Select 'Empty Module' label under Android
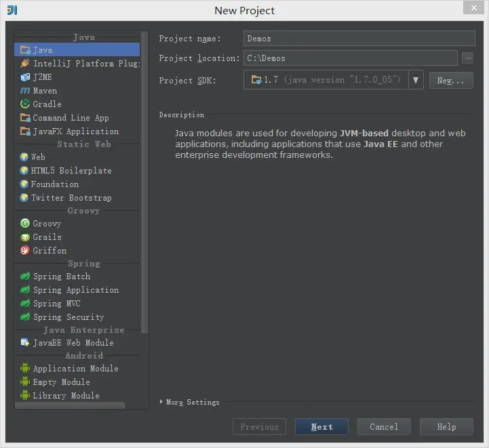Image resolution: width=489 pixels, height=448 pixels. [x=62, y=382]
